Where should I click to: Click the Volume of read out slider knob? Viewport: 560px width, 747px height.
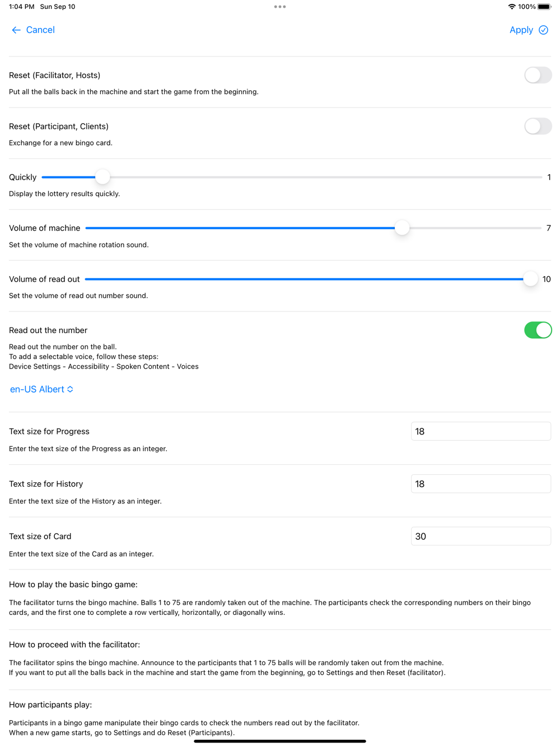coord(530,279)
